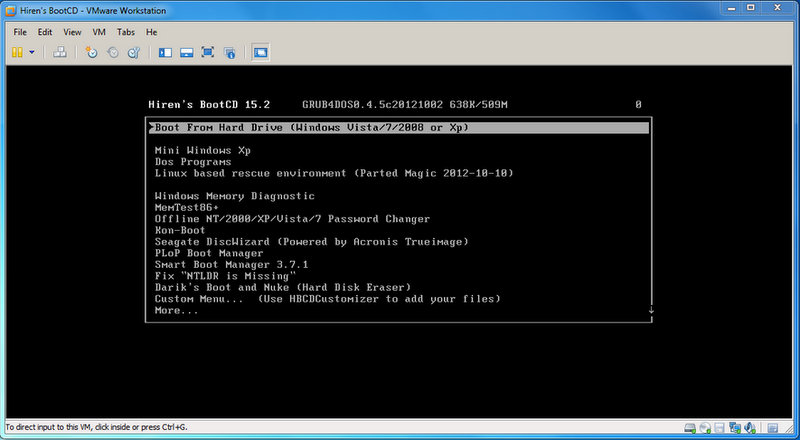Open the File menu
Viewport: 800px width, 440px height.
[x=20, y=32]
